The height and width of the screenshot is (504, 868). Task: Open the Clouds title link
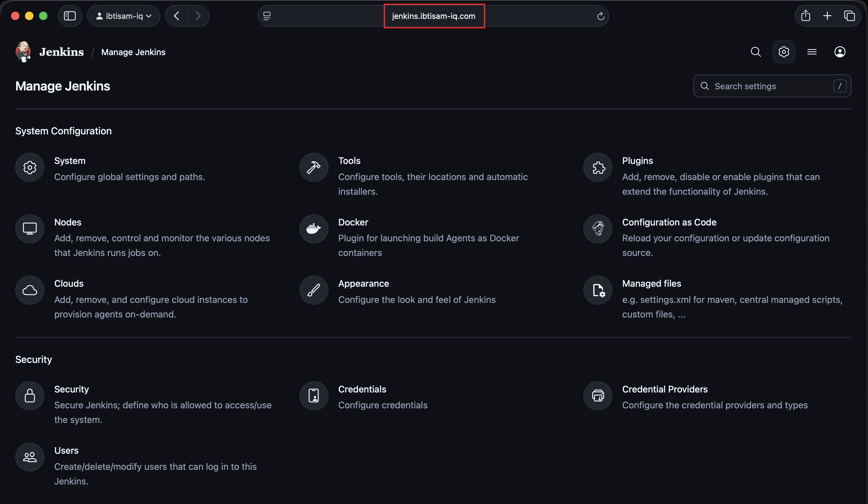pyautogui.click(x=69, y=283)
